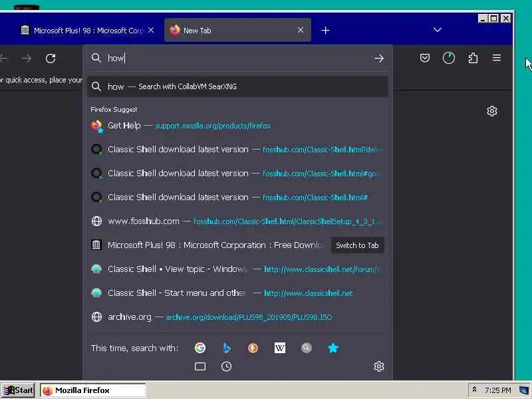Open the Extensions puzzle-piece icon
Viewport: 532px width, 399px height.
[x=473, y=58]
